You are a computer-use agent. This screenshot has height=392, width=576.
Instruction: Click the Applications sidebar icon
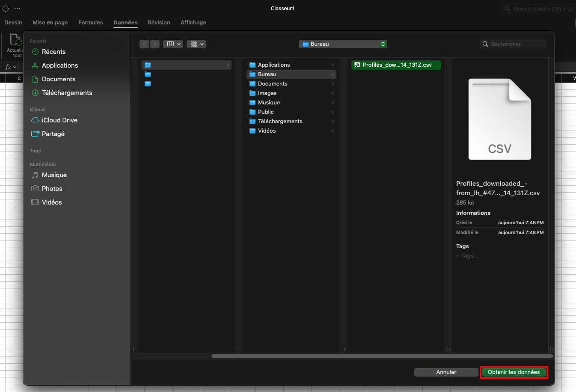(x=35, y=65)
